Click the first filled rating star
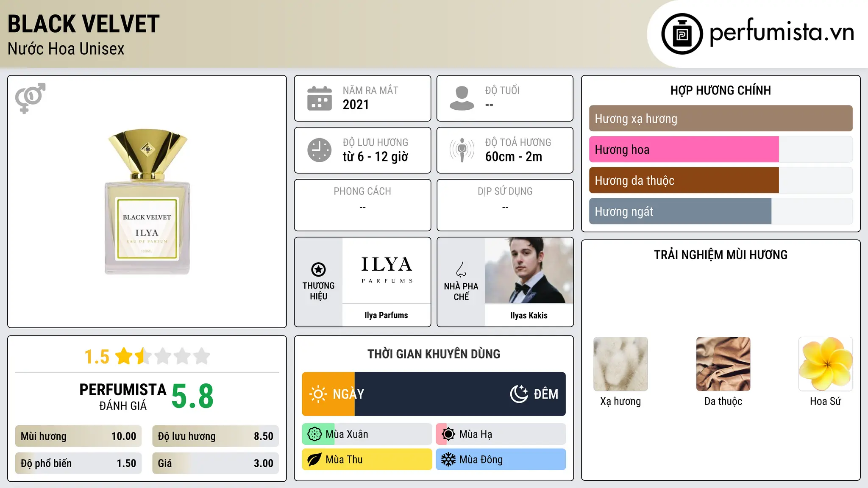868x488 pixels. coord(124,356)
